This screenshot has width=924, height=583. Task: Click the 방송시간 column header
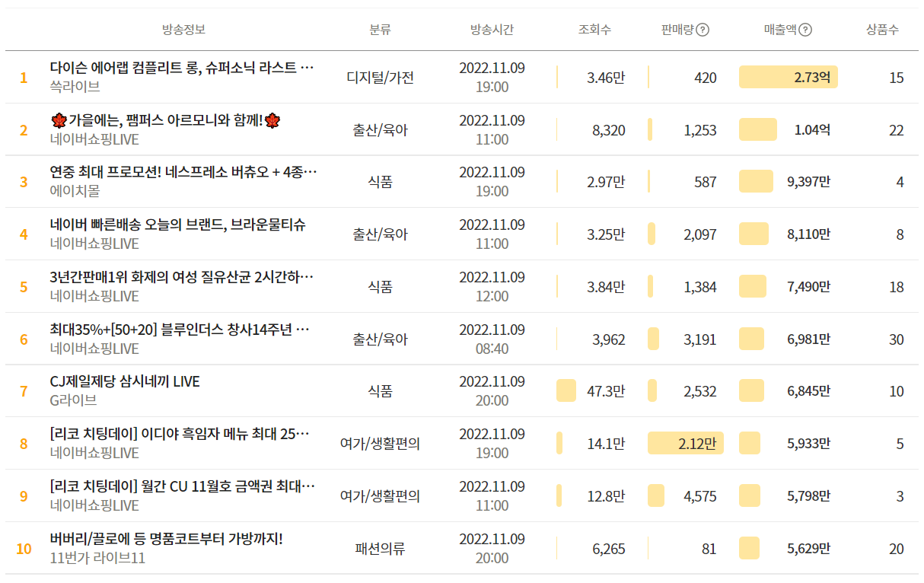tap(492, 30)
